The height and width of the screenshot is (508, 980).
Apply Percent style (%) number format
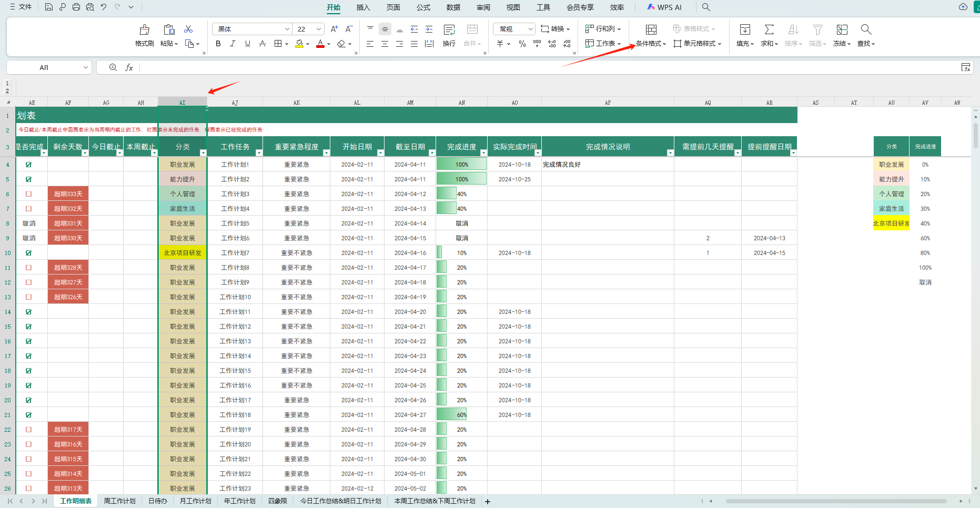click(x=522, y=44)
